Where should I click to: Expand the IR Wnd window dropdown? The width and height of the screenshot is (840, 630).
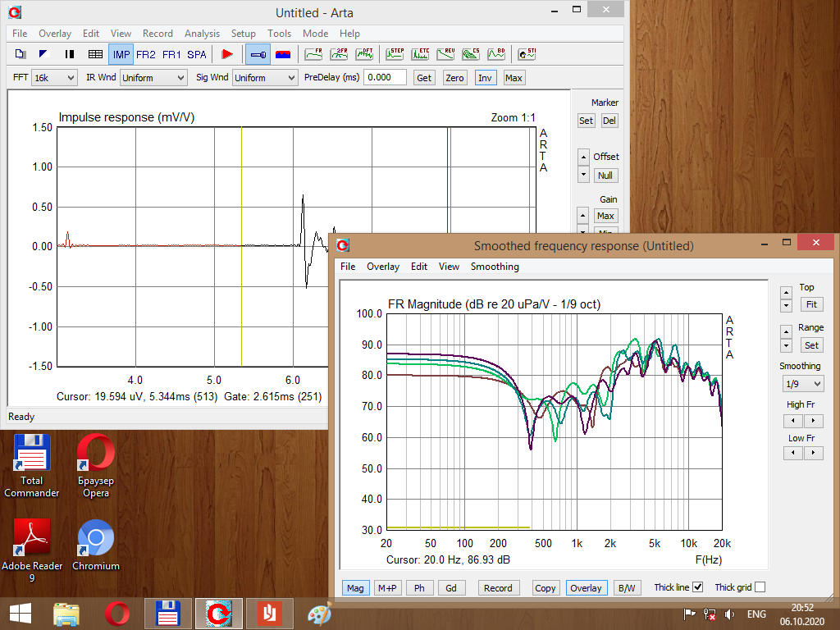pos(153,78)
